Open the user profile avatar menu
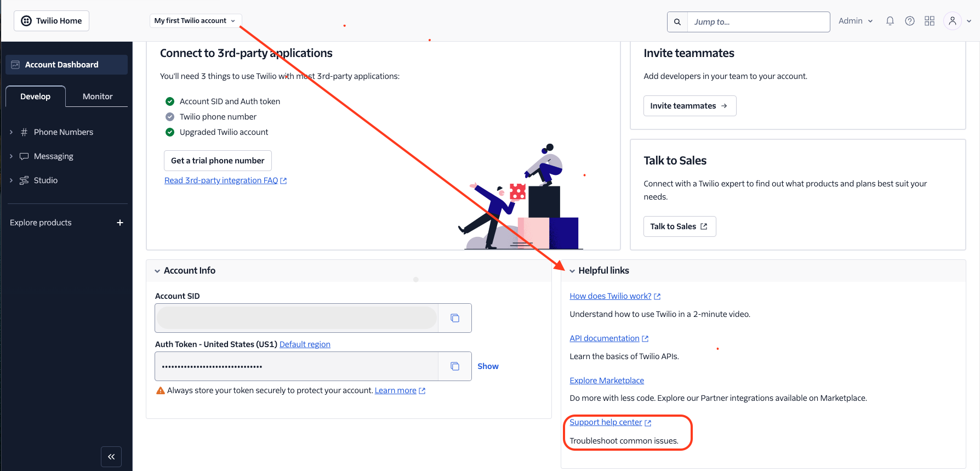The height and width of the screenshot is (471, 980). [x=952, y=21]
